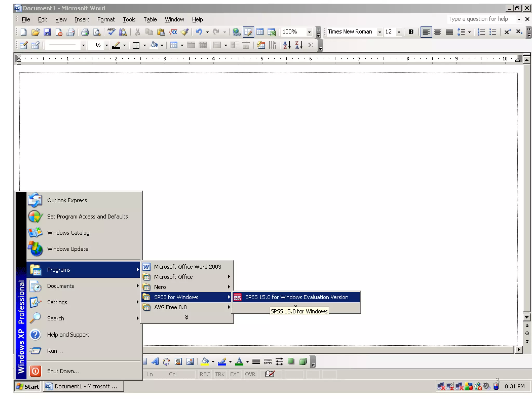Select Shut Down from Start menu
532x399 pixels.
point(63,371)
